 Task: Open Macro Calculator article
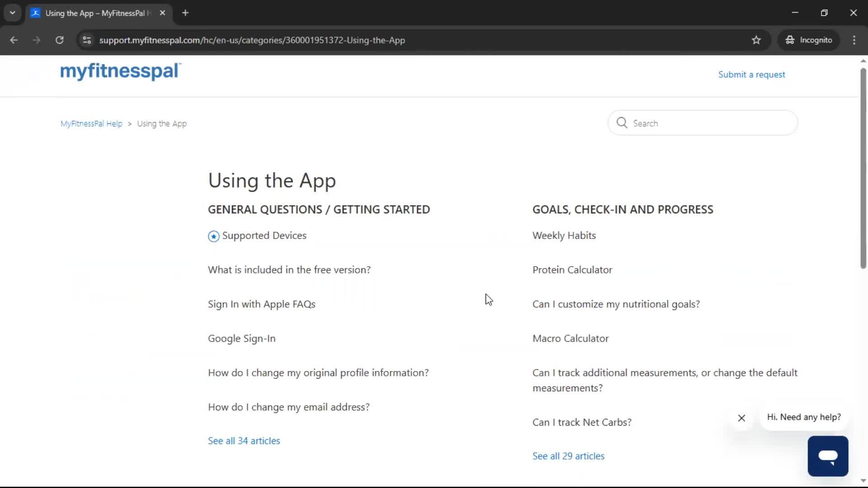tap(570, 338)
